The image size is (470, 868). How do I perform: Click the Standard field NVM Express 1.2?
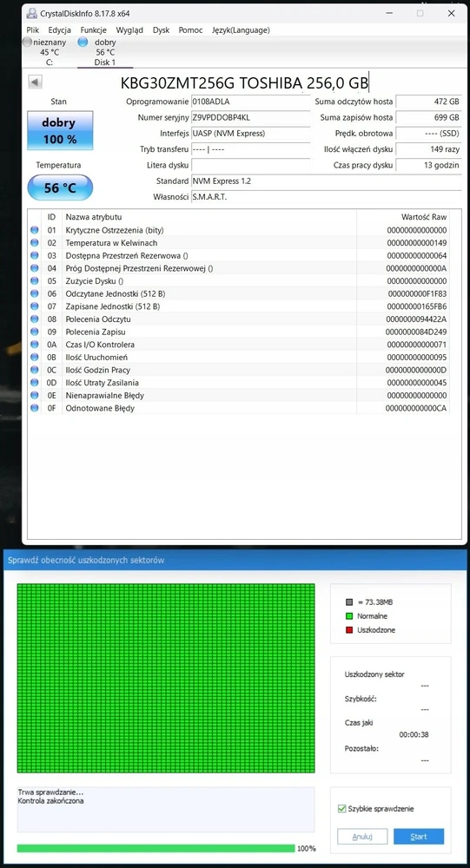326,181
